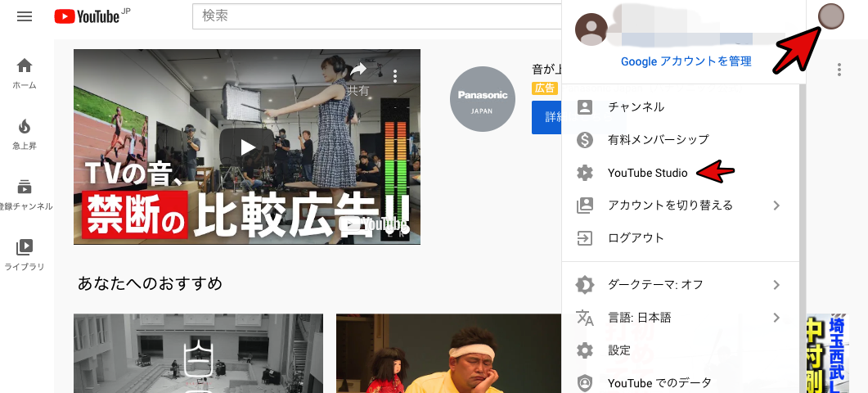The image size is (868, 393).
Task: Click the switch-account icon
Action: (585, 205)
